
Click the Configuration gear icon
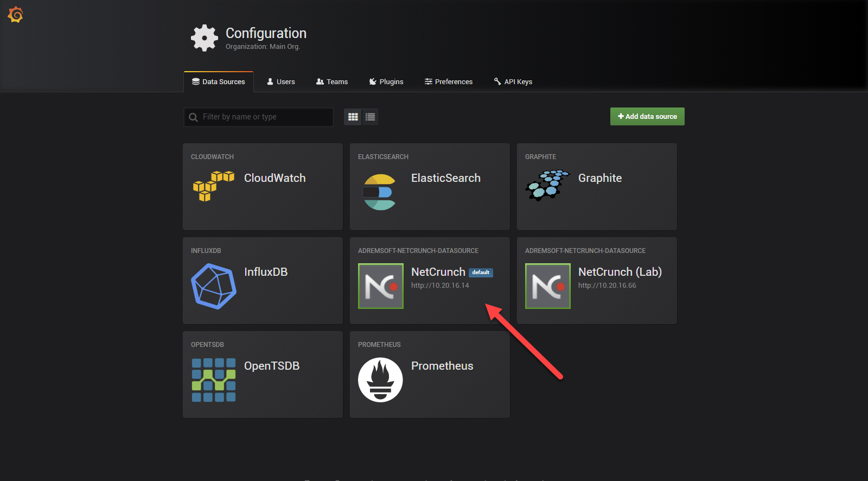[205, 38]
